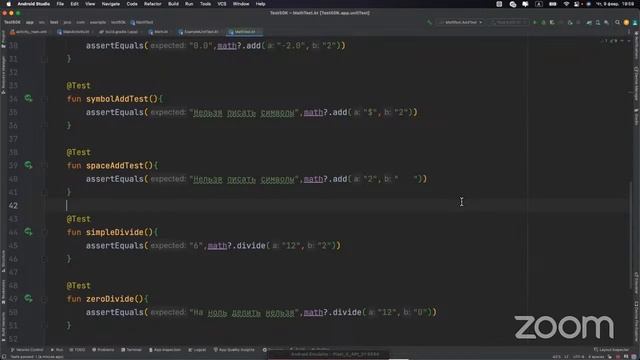Place cursor in simpleDivide function name
Screen dimensions: 640x360
click(x=115, y=232)
